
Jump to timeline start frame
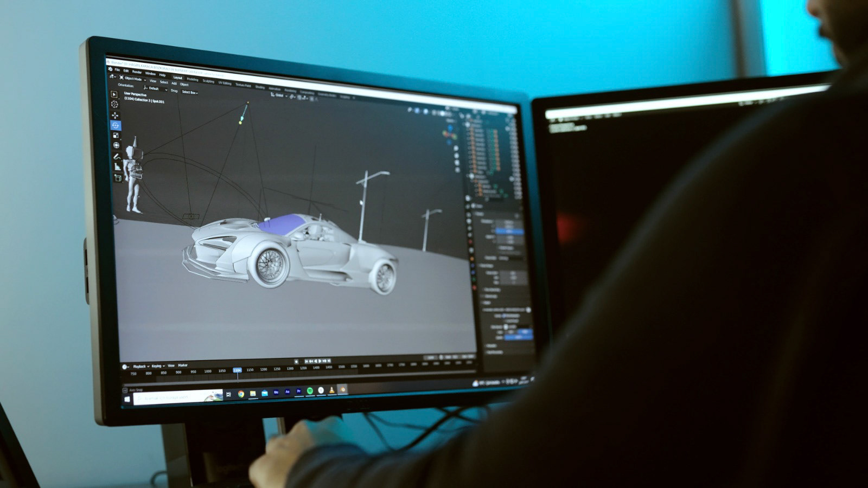coord(307,361)
